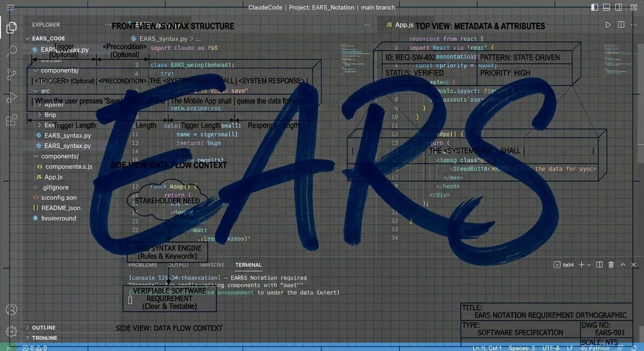Screen dimensions: 644x351
Task: Click the Run file play icon
Action: pos(608,25)
